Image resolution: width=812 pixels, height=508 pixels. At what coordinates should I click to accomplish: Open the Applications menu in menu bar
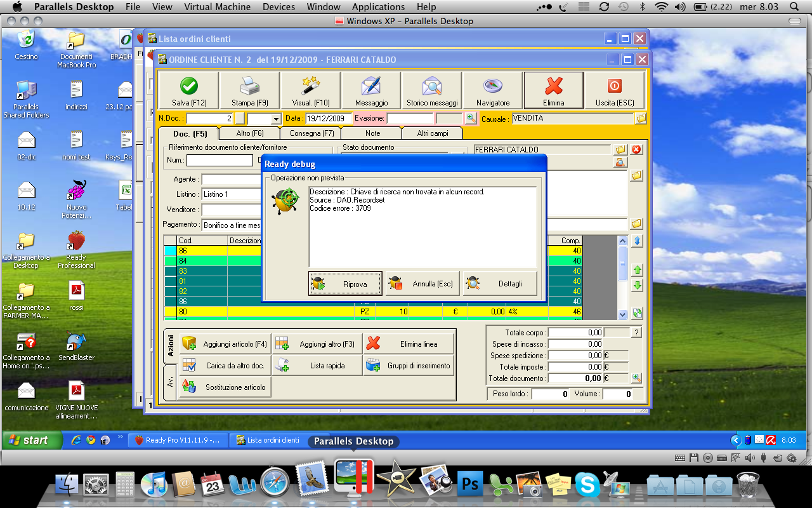pos(378,7)
